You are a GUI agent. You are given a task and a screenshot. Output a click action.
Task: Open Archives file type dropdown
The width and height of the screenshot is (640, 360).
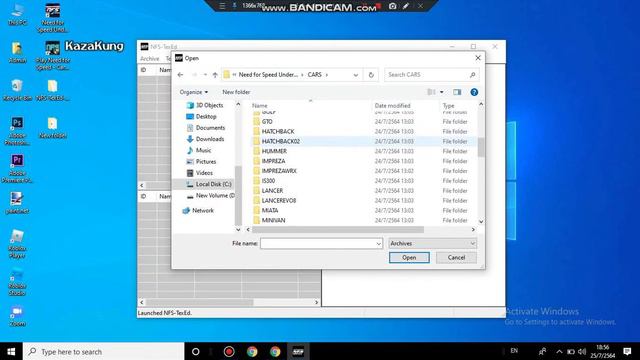point(433,244)
